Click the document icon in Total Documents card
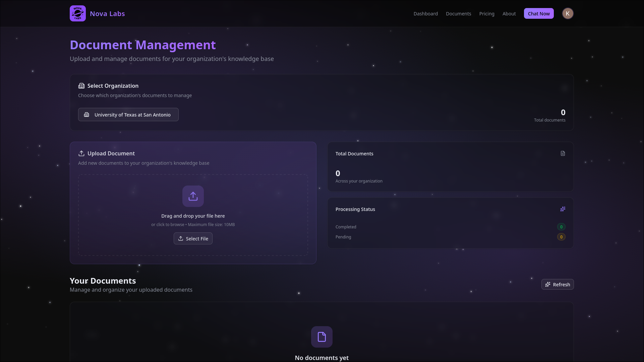This screenshot has height=362, width=644. click(x=563, y=153)
